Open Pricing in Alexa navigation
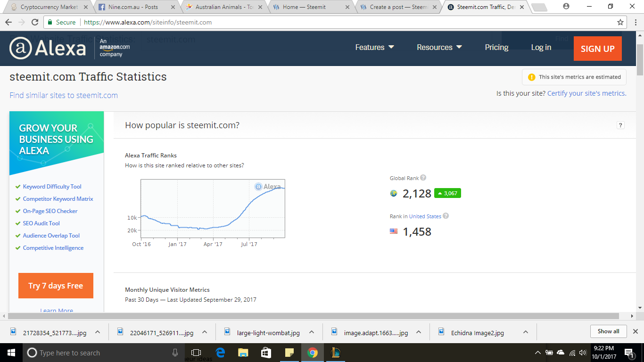Screen dimensions: 644x362 (496, 47)
